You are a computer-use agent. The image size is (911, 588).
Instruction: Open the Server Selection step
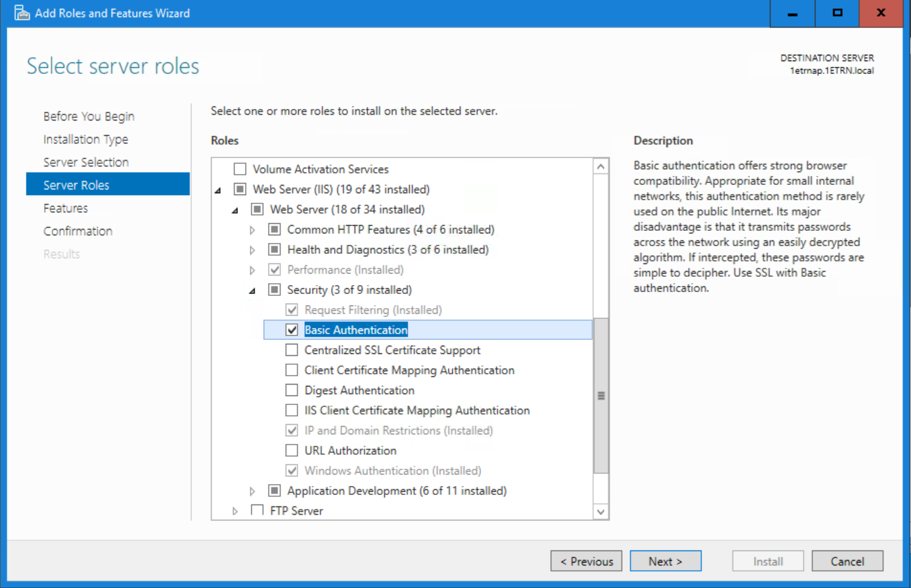(86, 162)
